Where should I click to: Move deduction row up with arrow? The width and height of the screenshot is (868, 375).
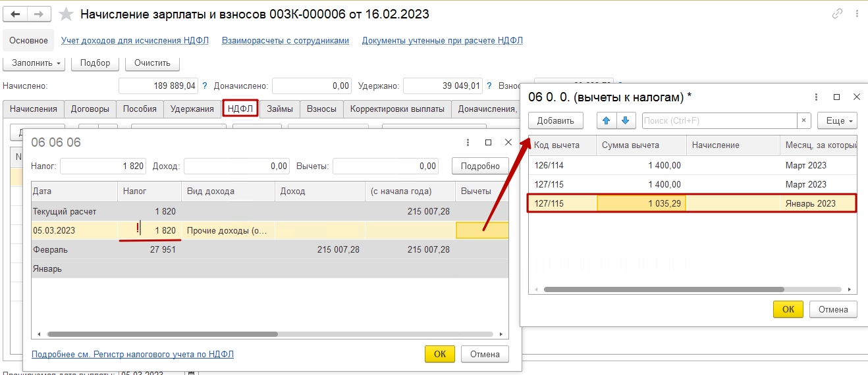click(x=607, y=120)
